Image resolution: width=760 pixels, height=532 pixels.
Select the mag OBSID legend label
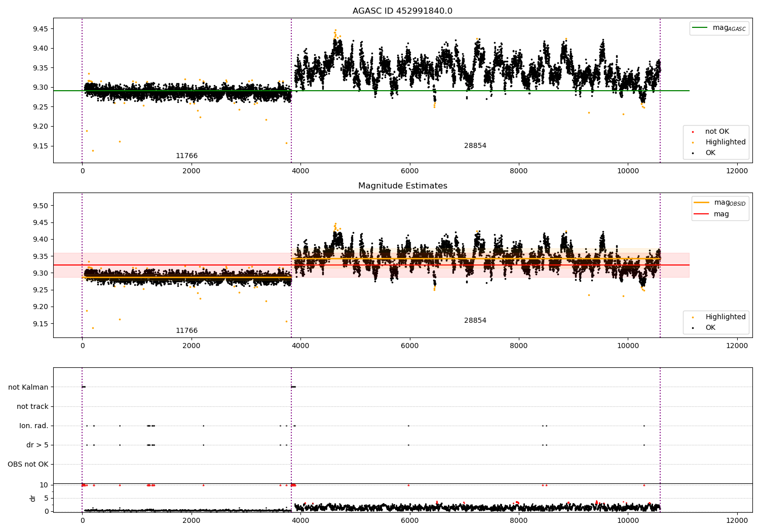730,203
